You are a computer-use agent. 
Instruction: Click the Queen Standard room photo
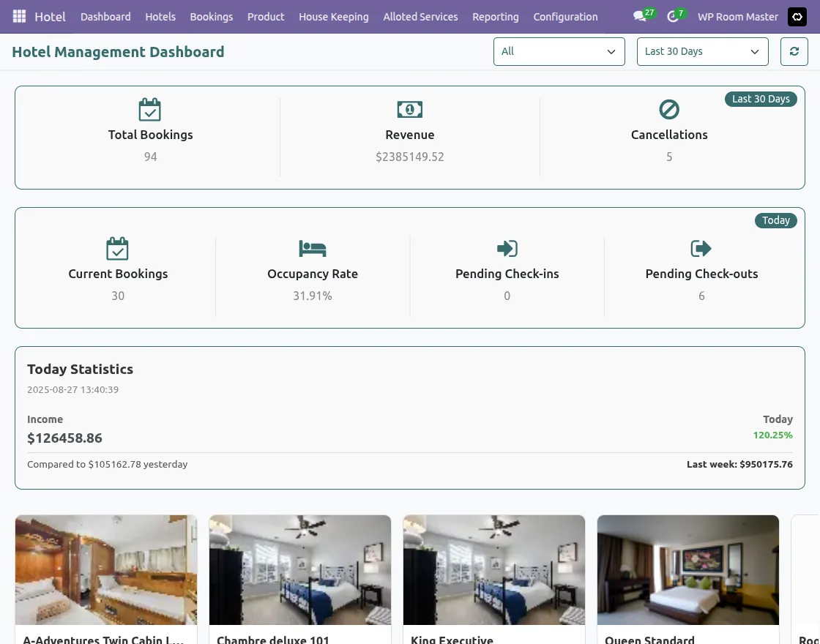(x=687, y=569)
